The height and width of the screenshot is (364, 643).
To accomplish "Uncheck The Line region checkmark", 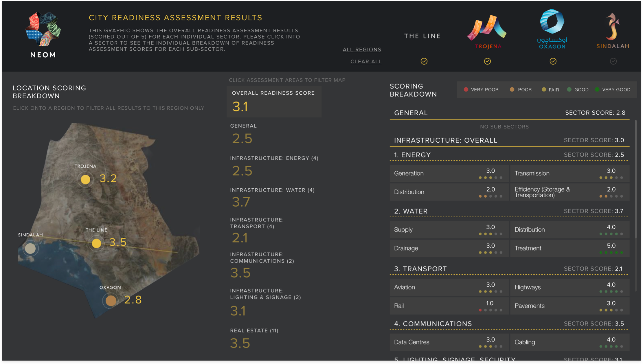I will (x=424, y=61).
